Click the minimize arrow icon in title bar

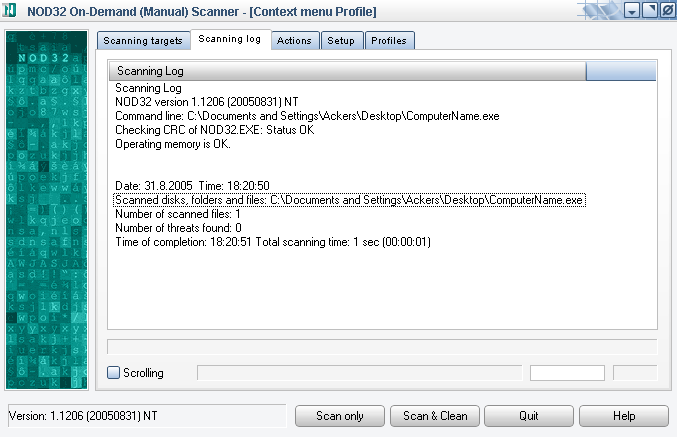pyautogui.click(x=632, y=11)
